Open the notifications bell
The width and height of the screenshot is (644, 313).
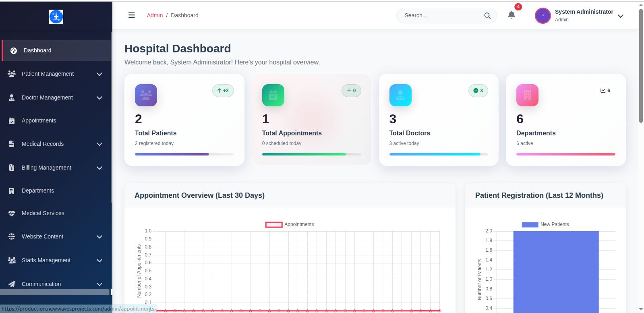click(x=511, y=15)
